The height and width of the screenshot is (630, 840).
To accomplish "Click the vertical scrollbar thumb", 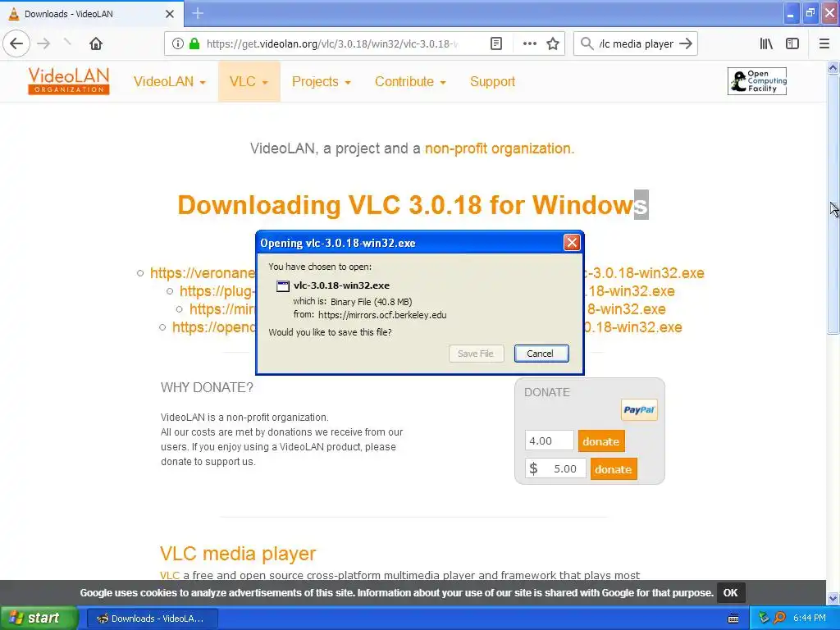I will 833,204.
